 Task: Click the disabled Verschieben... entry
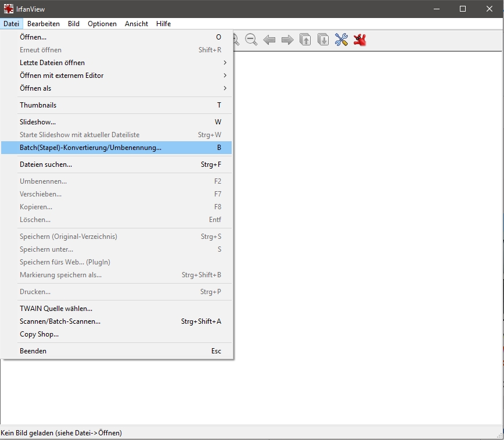[x=116, y=194]
